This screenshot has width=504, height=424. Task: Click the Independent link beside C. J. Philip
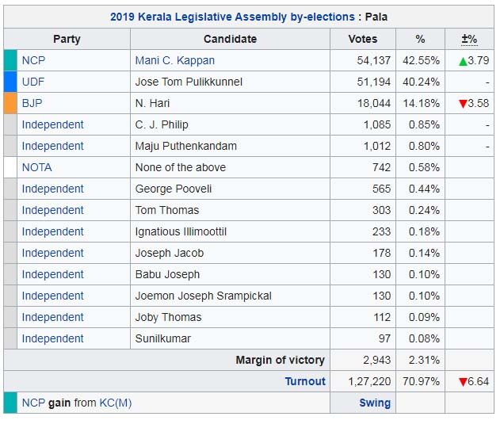[x=52, y=124]
